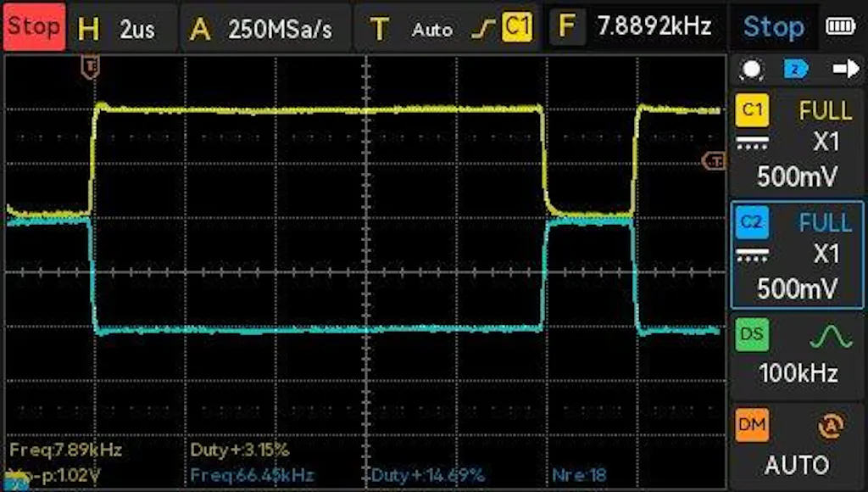Click the trigger position marker at top

click(91, 64)
